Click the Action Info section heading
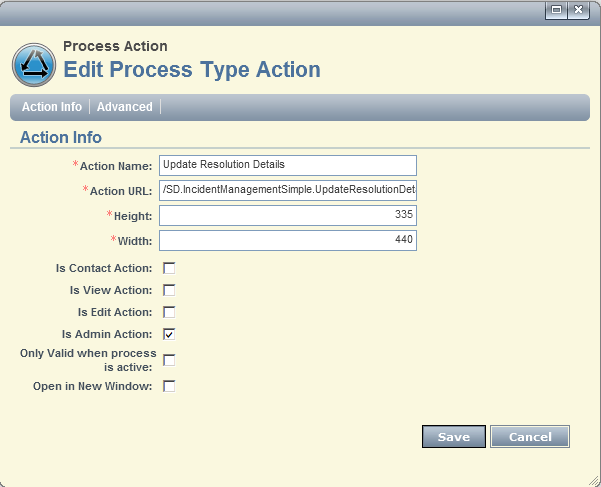 (x=61, y=137)
